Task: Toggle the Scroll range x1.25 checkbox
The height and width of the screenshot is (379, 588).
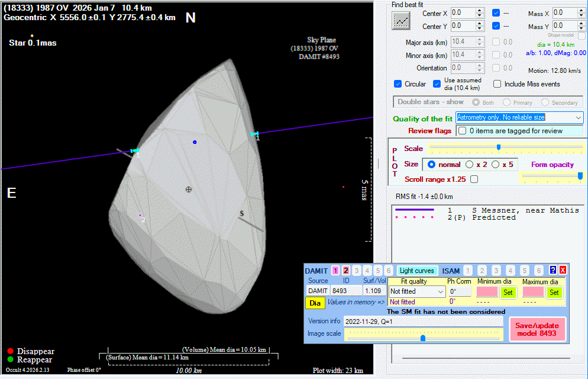Action: (x=474, y=179)
